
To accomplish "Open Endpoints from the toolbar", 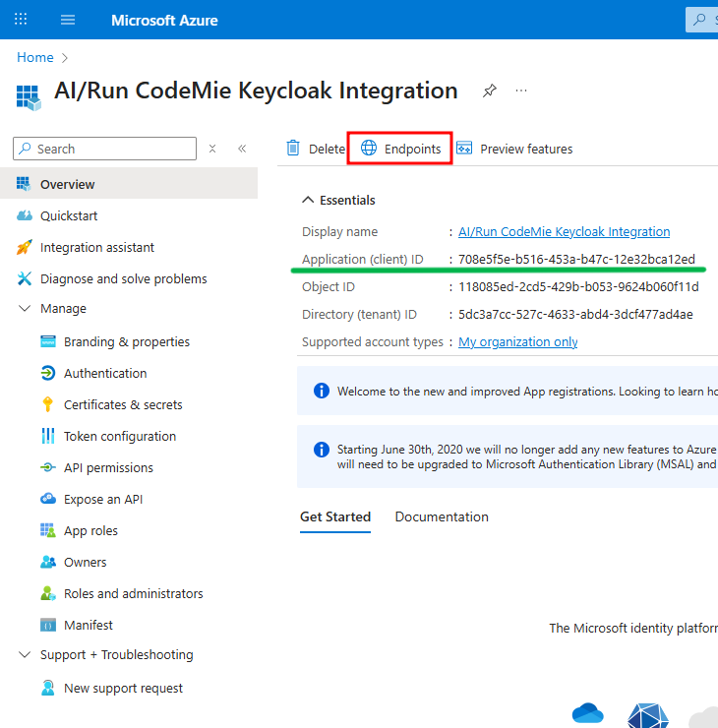I will point(400,149).
